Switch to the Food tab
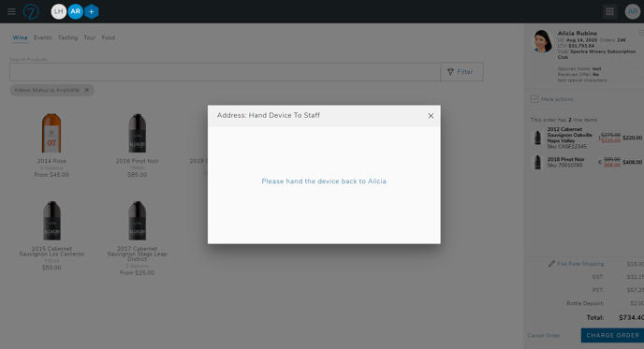This screenshot has width=644, height=349. 109,37
